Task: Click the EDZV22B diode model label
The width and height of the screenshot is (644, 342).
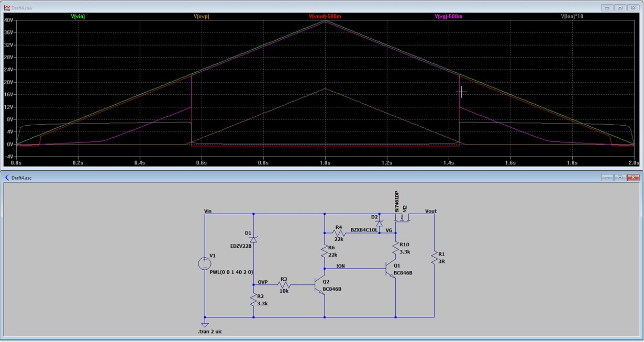Action: 241,246
